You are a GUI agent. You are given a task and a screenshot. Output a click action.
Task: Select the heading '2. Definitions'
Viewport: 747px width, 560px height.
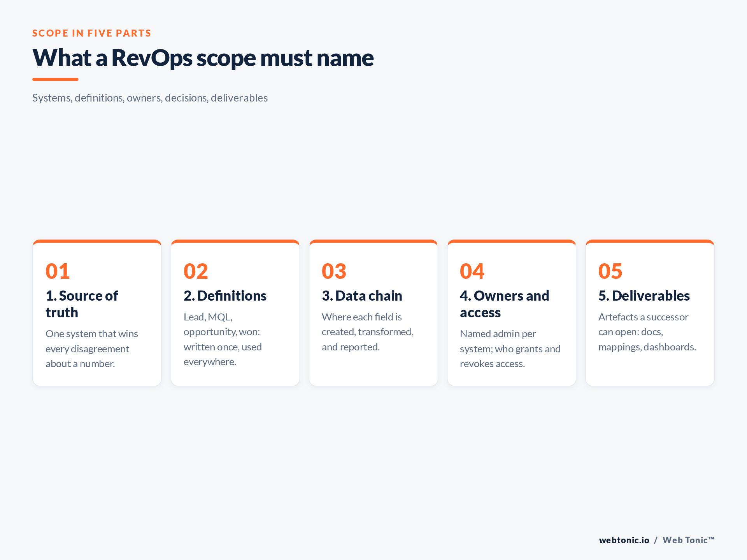[x=225, y=296]
